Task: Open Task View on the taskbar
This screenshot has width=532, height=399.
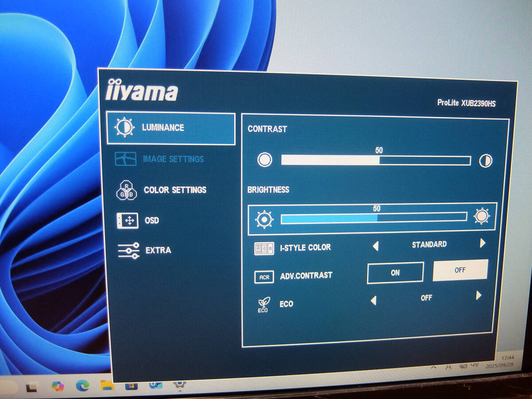Action: coord(31,388)
